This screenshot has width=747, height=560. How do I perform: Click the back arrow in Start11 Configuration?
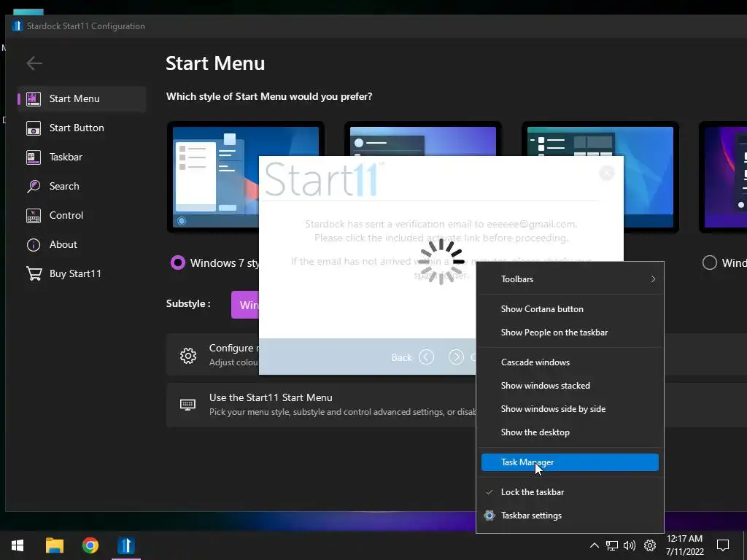(34, 63)
